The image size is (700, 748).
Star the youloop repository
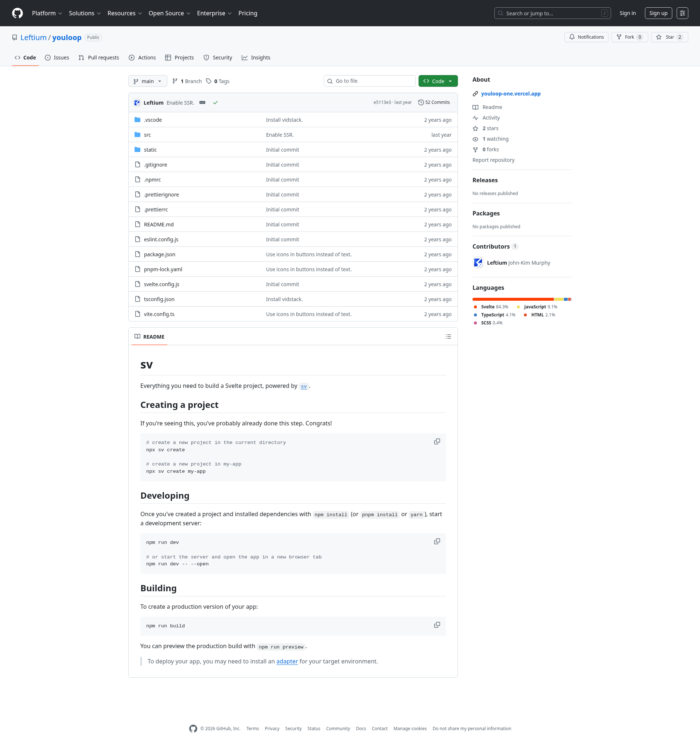click(x=669, y=37)
